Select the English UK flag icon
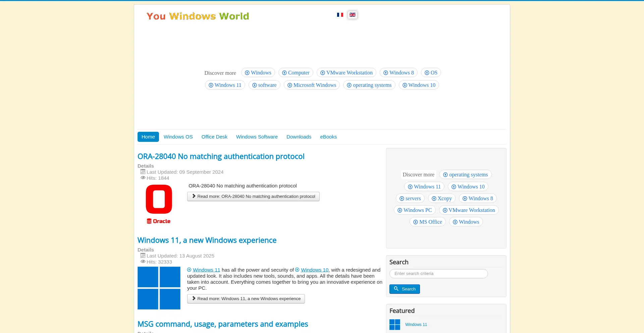 click(352, 15)
